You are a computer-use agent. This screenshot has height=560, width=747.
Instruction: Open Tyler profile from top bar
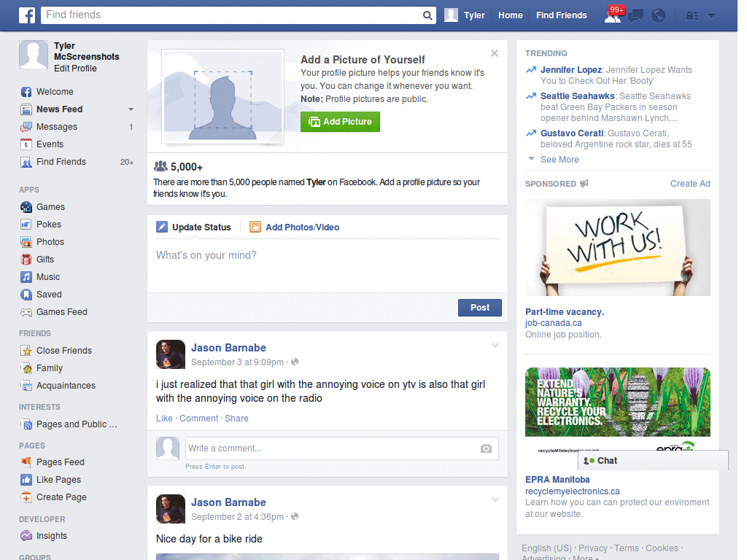tap(465, 15)
